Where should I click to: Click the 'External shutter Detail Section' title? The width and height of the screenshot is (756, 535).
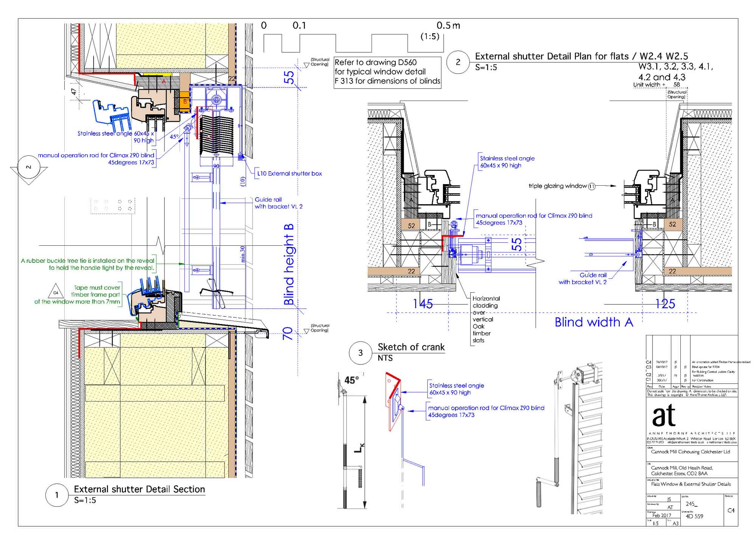tap(139, 489)
